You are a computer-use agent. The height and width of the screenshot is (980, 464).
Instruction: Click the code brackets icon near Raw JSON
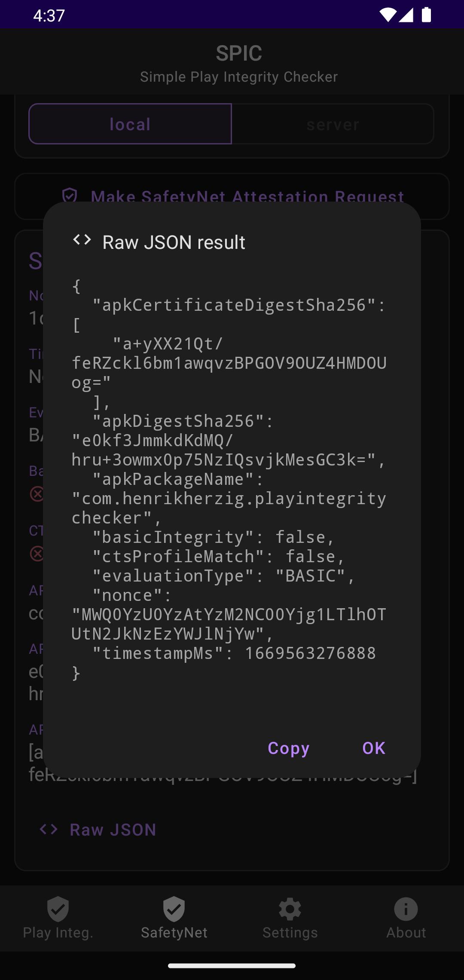click(x=49, y=829)
